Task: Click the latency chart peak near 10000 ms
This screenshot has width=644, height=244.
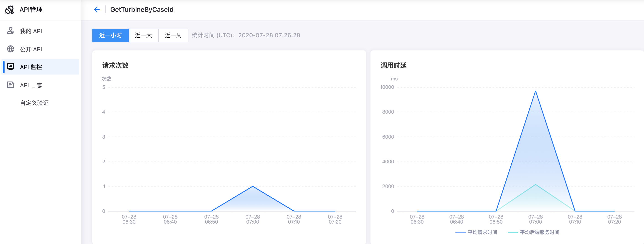Action: coord(535,91)
